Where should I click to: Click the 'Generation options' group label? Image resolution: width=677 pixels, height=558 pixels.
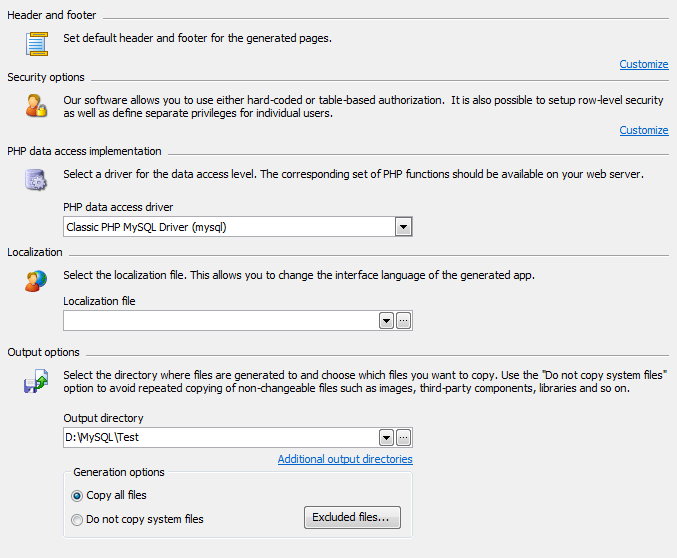(119, 472)
